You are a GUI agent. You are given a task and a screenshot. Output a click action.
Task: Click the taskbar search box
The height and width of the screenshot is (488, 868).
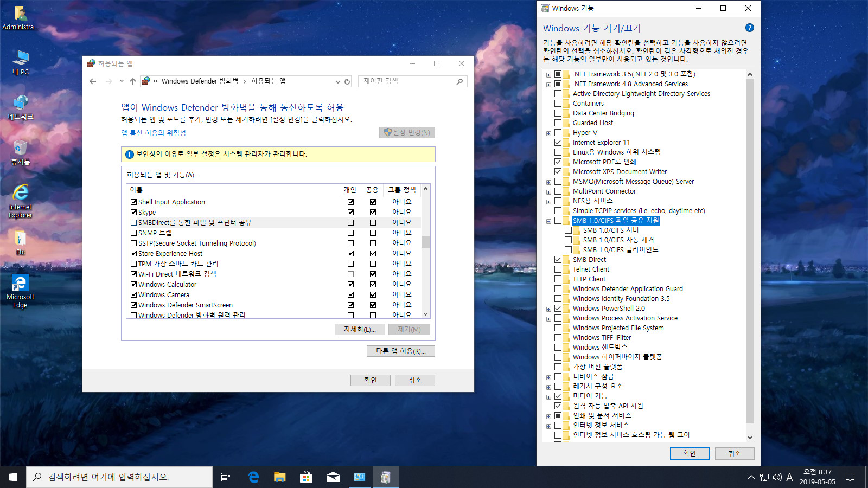[119, 477]
